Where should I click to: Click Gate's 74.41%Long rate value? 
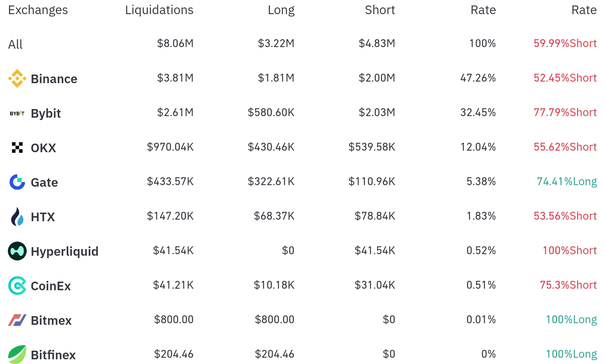point(567,182)
